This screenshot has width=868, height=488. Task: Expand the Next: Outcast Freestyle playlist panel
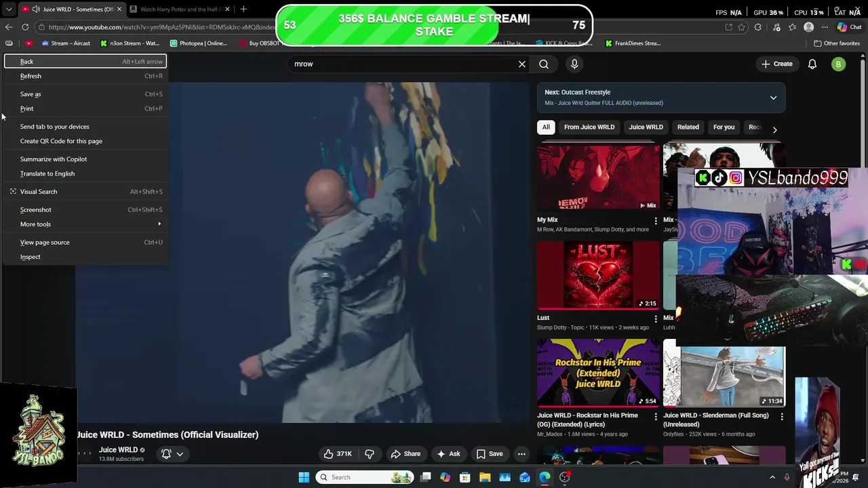tap(773, 98)
